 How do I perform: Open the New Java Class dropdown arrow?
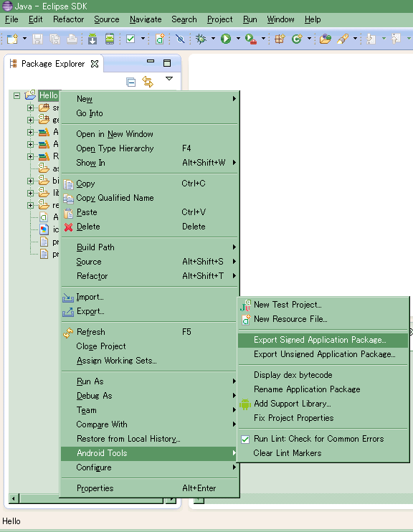[x=309, y=39]
